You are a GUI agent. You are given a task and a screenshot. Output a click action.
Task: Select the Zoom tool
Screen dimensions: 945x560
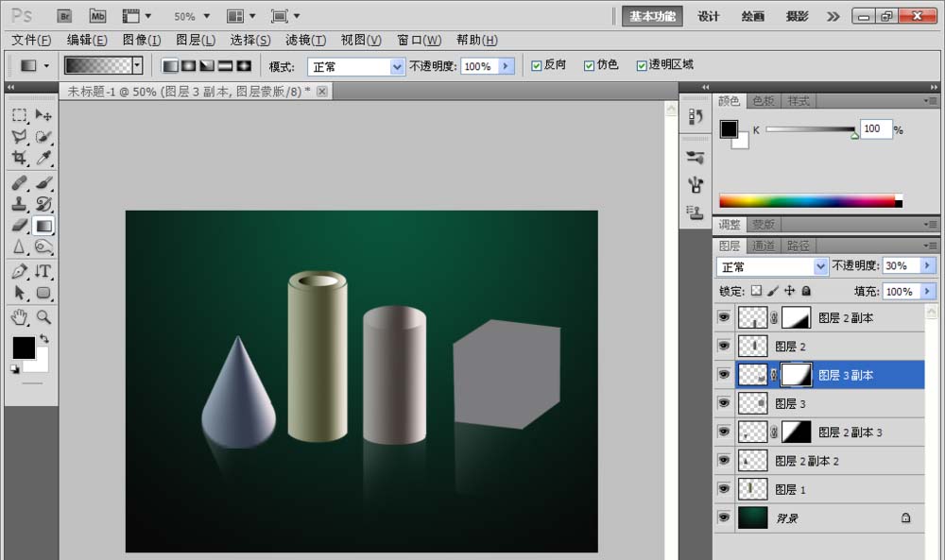point(43,317)
